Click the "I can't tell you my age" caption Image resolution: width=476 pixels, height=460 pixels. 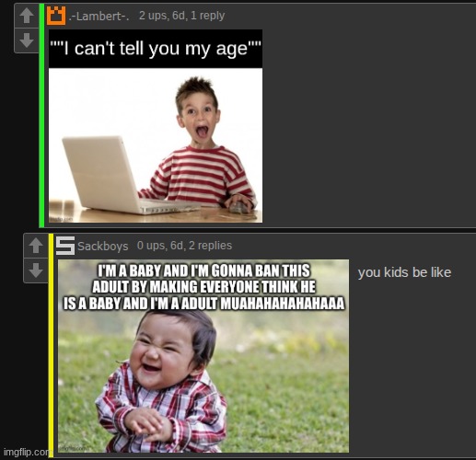156,49
